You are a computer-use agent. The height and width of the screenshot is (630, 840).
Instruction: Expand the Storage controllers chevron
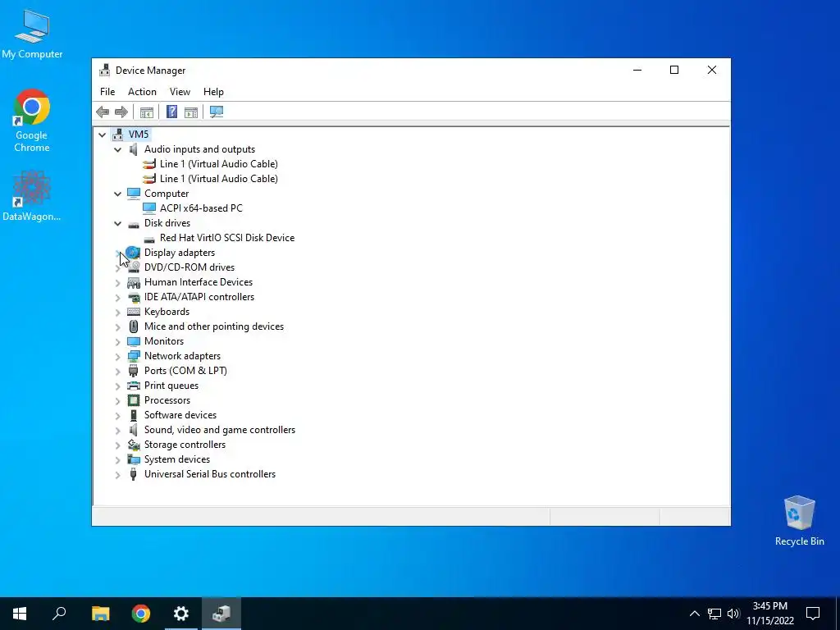pyautogui.click(x=117, y=445)
